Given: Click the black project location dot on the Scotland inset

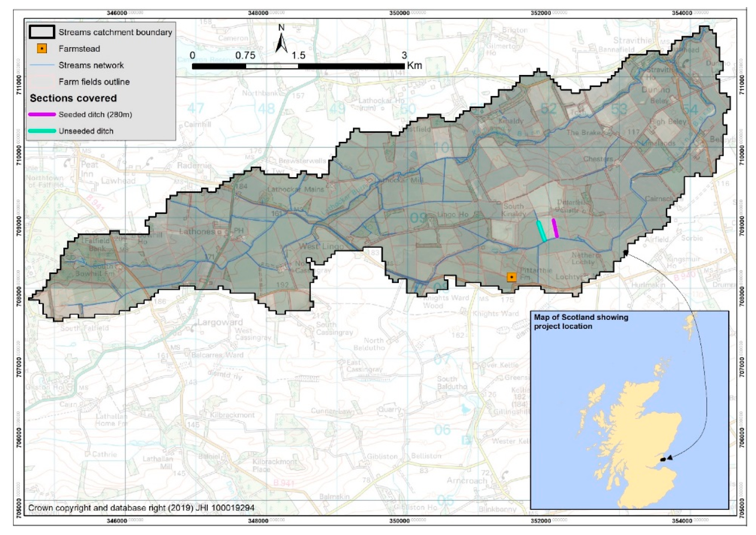Looking at the screenshot, I should (664, 459).
